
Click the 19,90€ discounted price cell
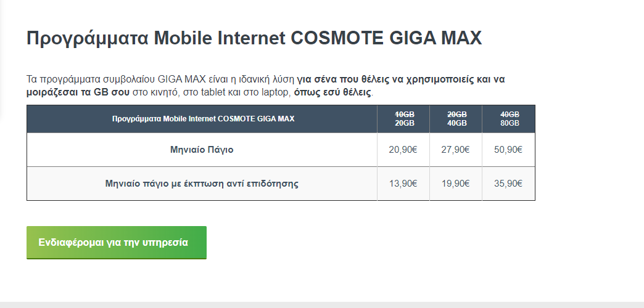pos(456,184)
